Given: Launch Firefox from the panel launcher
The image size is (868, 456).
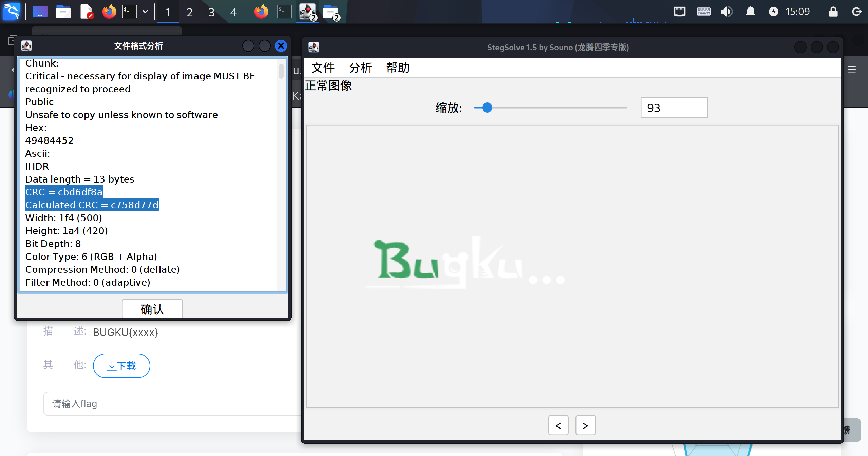Looking at the screenshot, I should pos(109,12).
